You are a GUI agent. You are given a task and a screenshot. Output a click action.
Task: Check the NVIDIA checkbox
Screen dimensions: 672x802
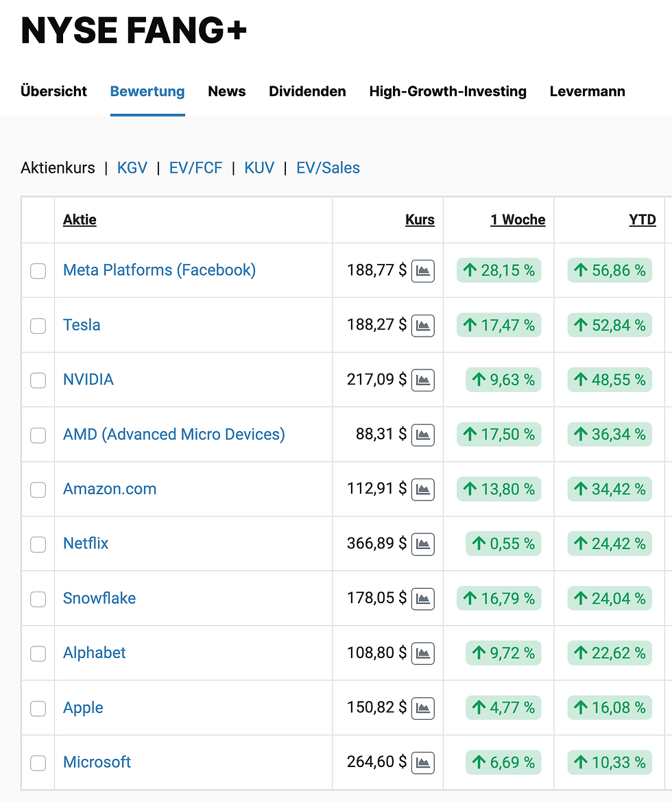38,380
